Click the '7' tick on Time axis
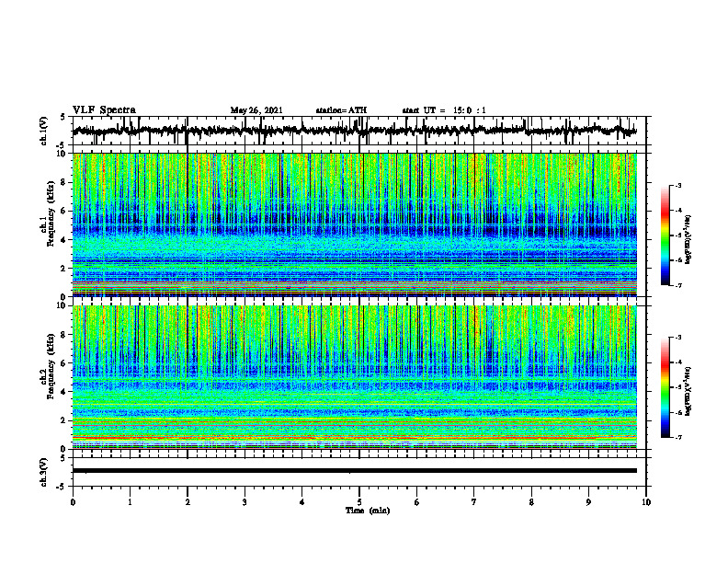This screenshot has height=563, width=728. 474,502
